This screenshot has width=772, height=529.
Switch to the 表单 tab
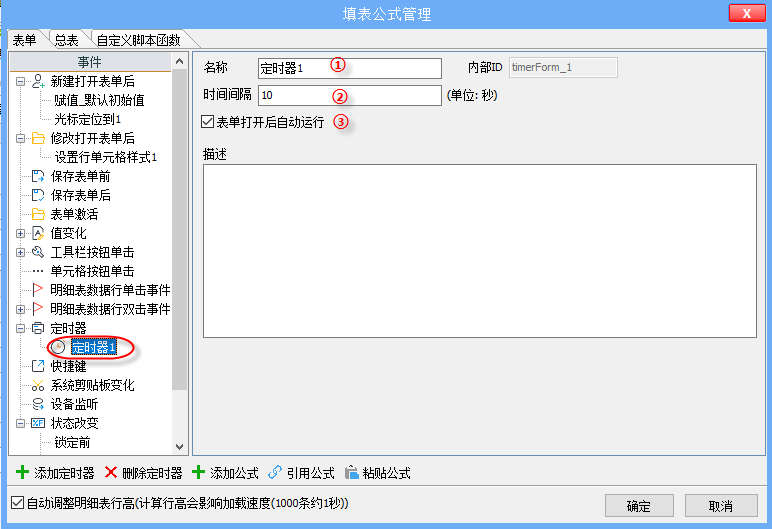(x=25, y=40)
